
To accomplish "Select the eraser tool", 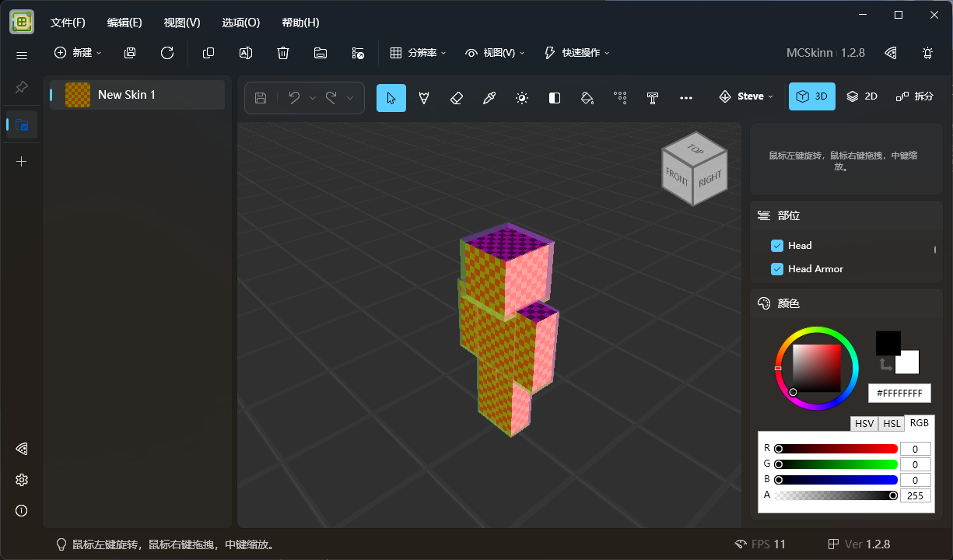I will pyautogui.click(x=457, y=97).
